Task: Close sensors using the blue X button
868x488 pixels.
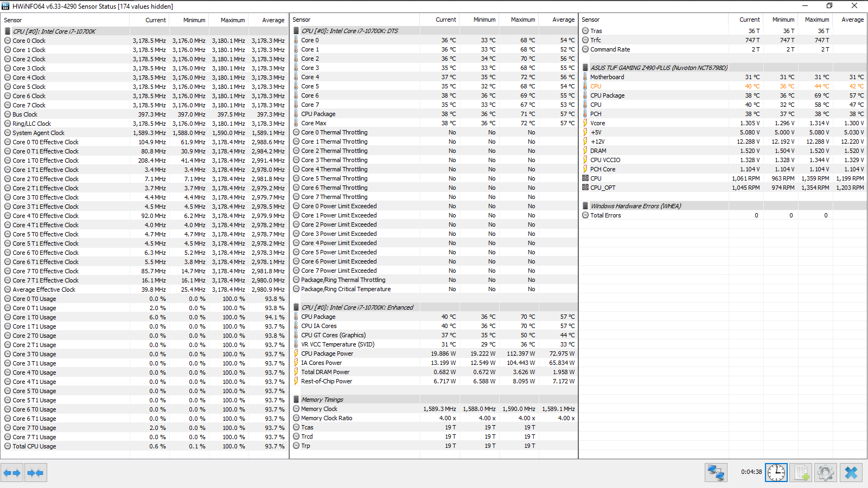Action: click(x=851, y=473)
